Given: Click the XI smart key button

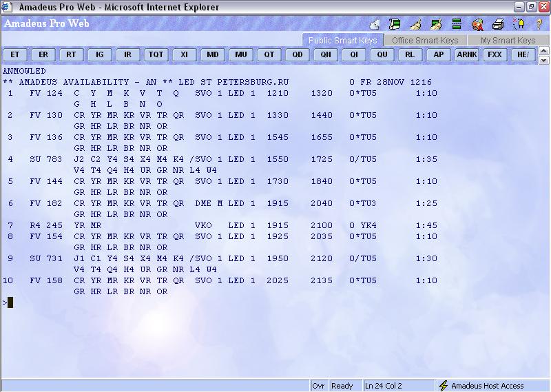Looking at the screenshot, I should click(185, 55).
